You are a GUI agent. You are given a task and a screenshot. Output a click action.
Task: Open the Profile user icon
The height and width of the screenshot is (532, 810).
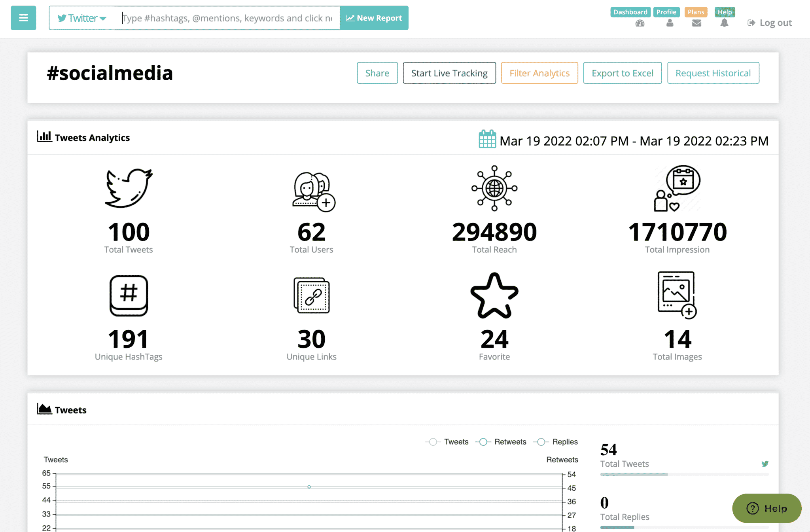pyautogui.click(x=670, y=23)
